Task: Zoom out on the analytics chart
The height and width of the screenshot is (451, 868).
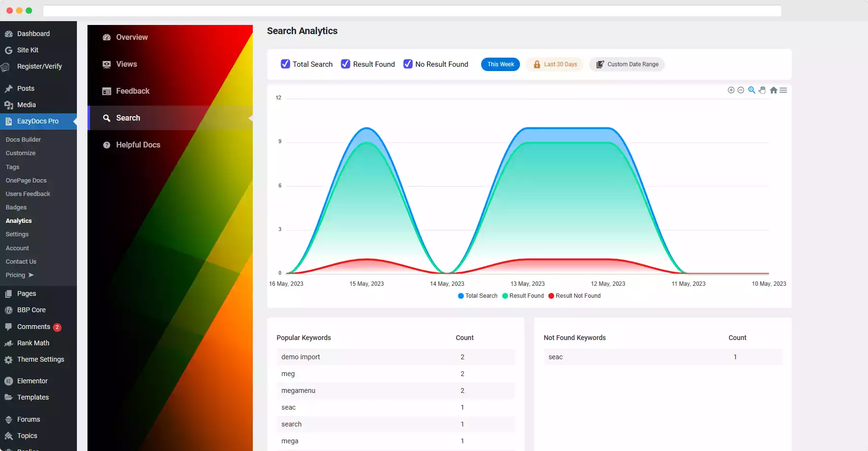Action: (741, 90)
